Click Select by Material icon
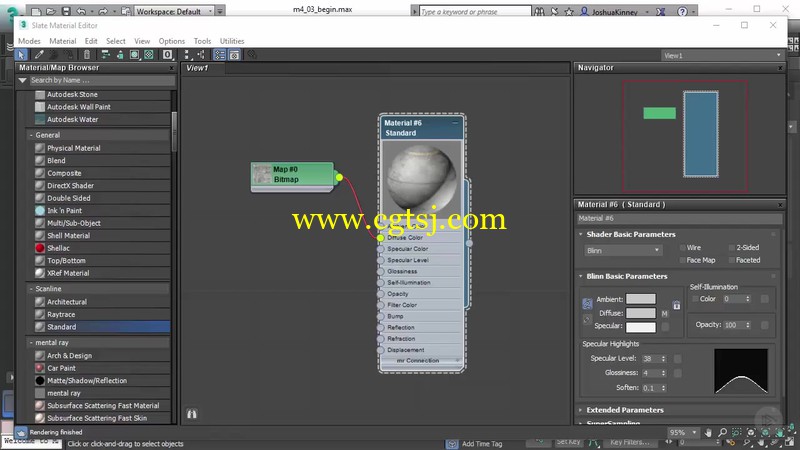The width and height of the screenshot is (800, 450). tap(252, 55)
